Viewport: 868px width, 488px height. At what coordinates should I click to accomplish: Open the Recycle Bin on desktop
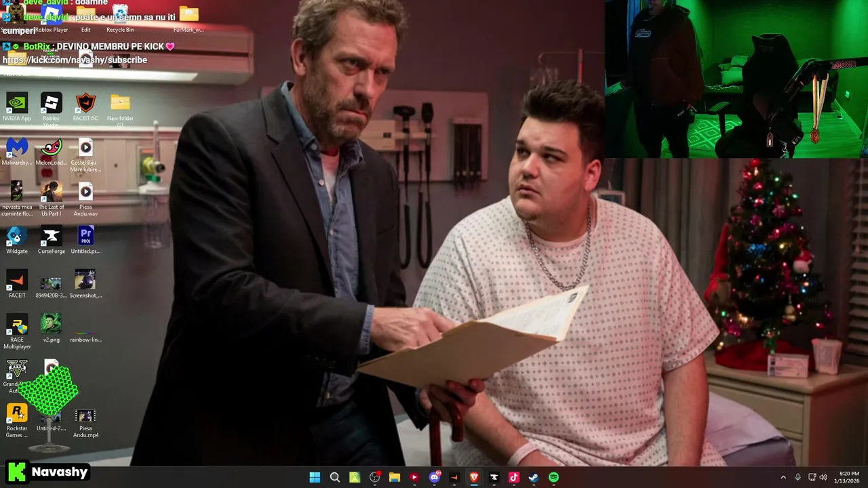[x=120, y=18]
